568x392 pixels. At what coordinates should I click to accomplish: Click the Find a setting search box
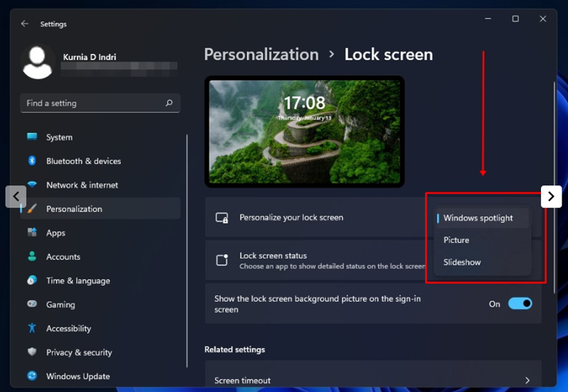pyautogui.click(x=100, y=103)
